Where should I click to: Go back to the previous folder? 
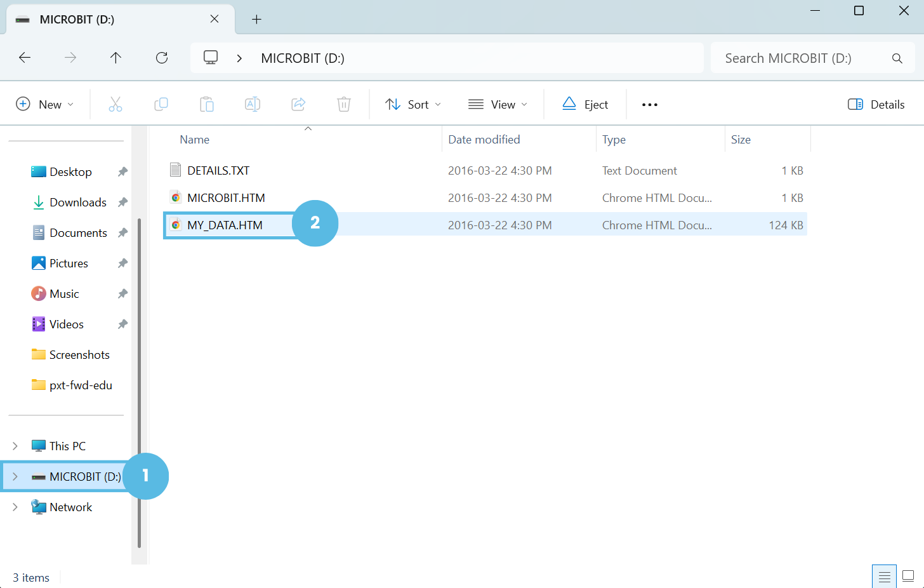pos(25,58)
